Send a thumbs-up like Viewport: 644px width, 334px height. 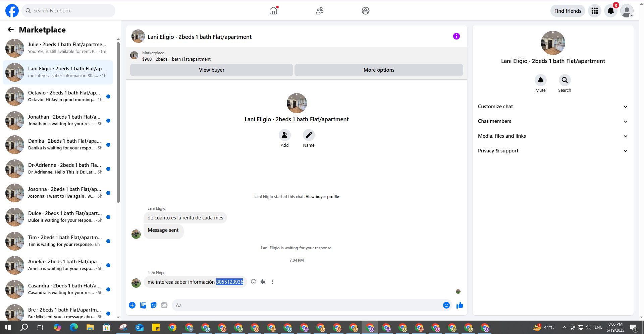pyautogui.click(x=460, y=305)
